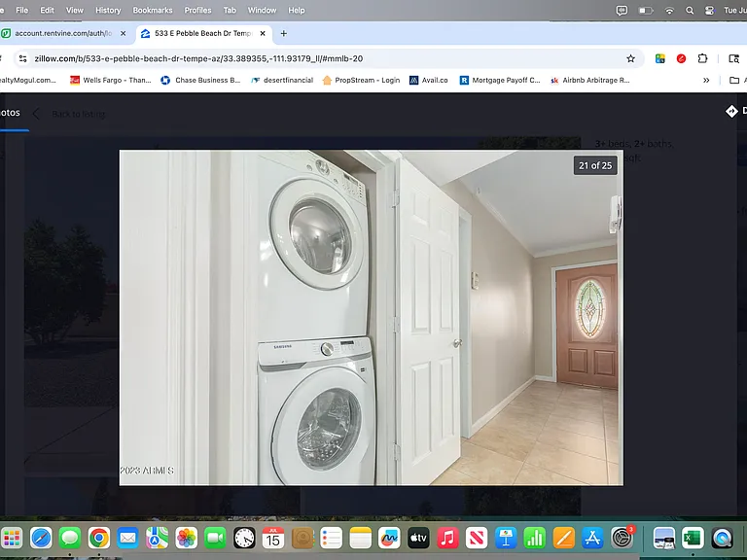747x560 pixels.
Task: Open desertfinancial bookmark
Action: (282, 80)
